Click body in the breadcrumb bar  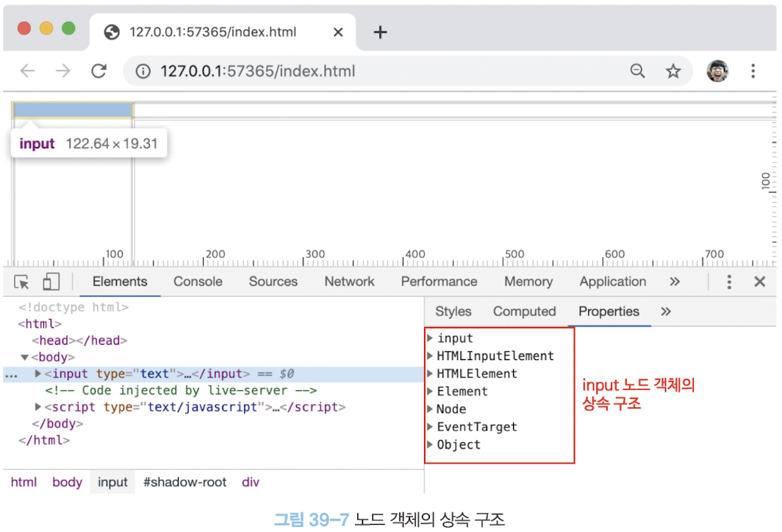[x=68, y=482]
